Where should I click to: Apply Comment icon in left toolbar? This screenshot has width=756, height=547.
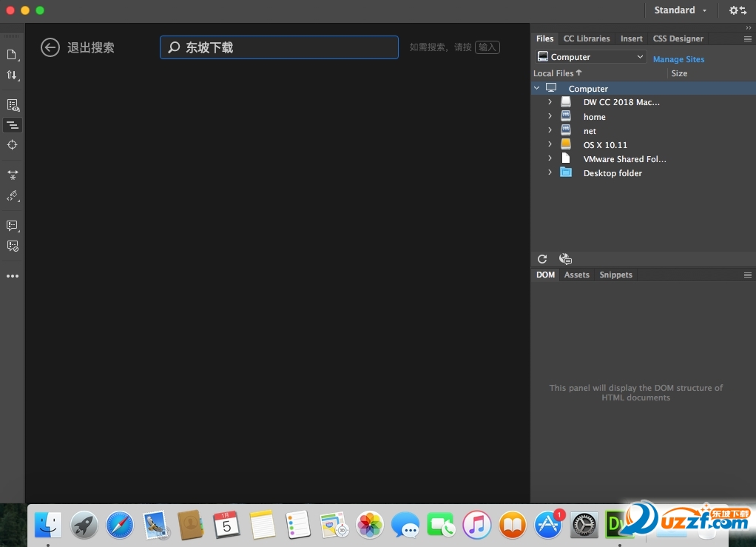point(13,226)
